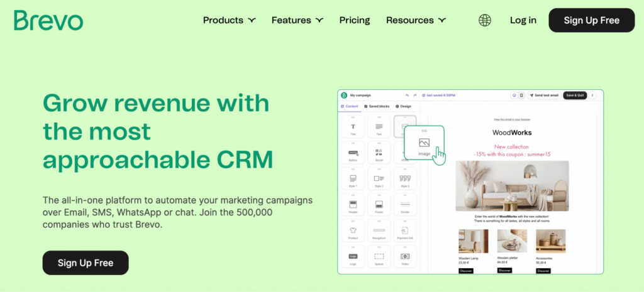Click the Accessories product thumbnail

tap(550, 241)
